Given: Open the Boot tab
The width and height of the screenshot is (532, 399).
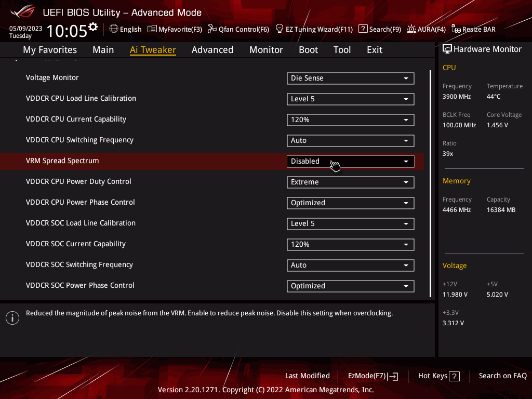Looking at the screenshot, I should pos(308,50).
